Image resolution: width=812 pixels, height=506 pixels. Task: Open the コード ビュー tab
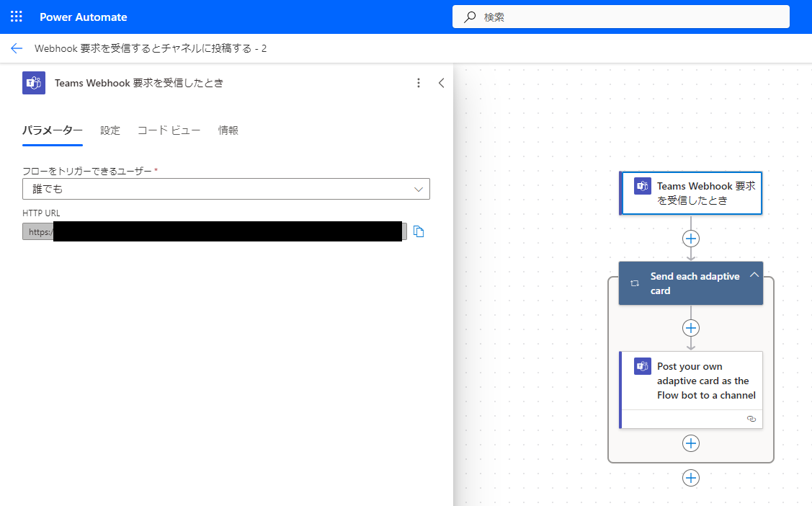(x=169, y=130)
